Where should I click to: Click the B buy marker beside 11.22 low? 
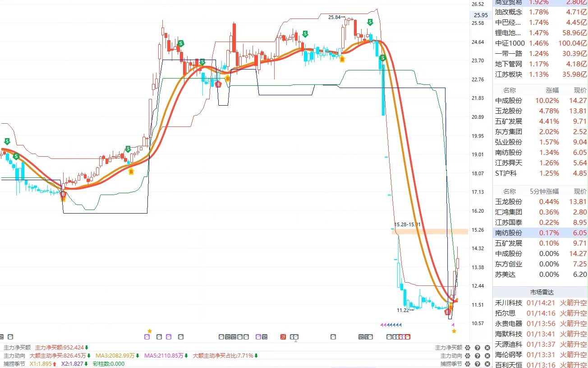tap(447, 312)
